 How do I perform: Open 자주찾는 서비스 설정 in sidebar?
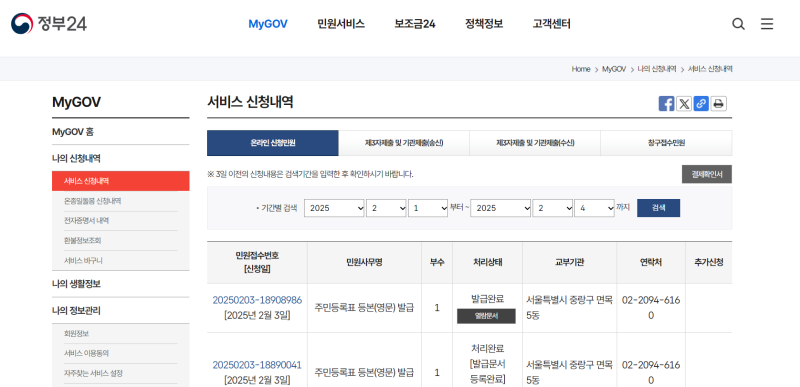click(93, 373)
